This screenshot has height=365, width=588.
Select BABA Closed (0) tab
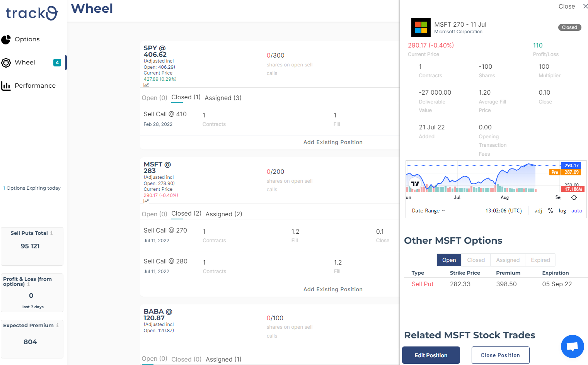point(186,359)
